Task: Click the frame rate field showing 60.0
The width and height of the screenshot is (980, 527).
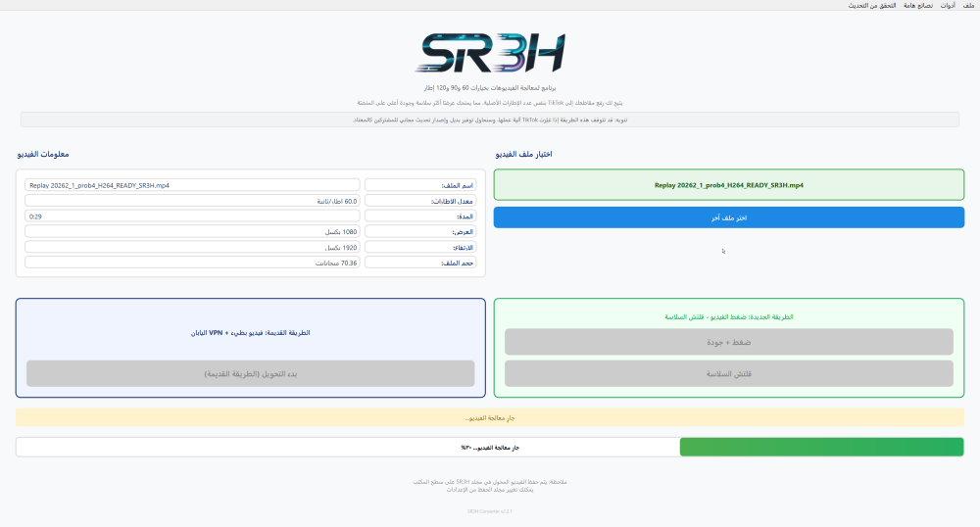Action: (x=192, y=201)
